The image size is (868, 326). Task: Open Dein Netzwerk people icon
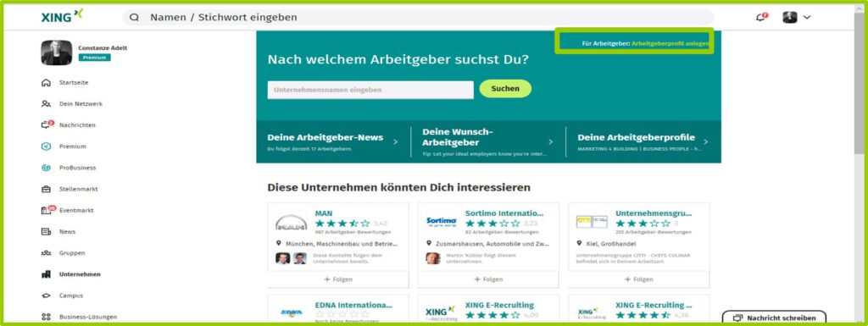(47, 104)
